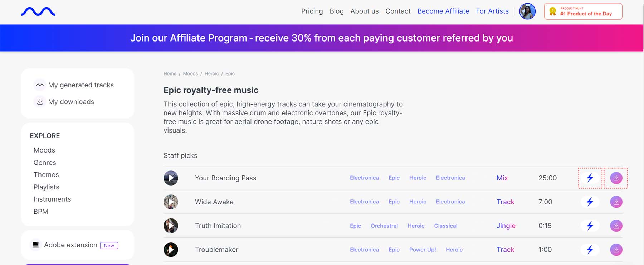Click lightning icon for Wide Awake
The image size is (644, 265).
point(590,202)
